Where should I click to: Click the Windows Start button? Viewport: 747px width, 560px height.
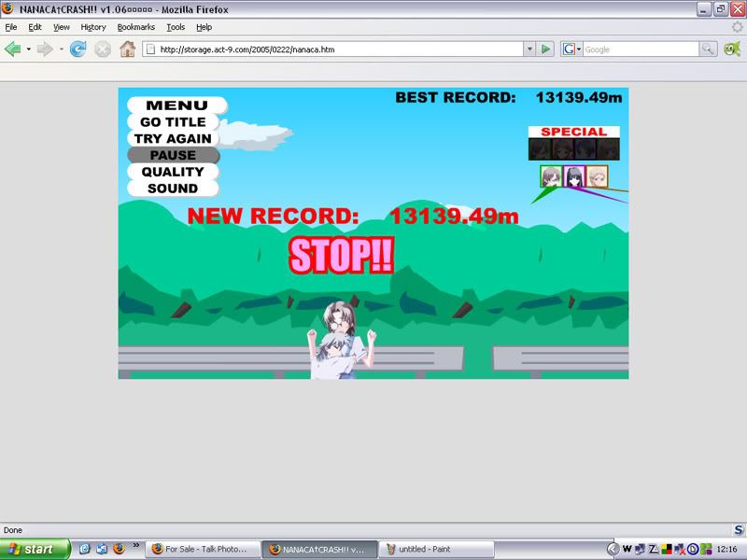(35, 549)
